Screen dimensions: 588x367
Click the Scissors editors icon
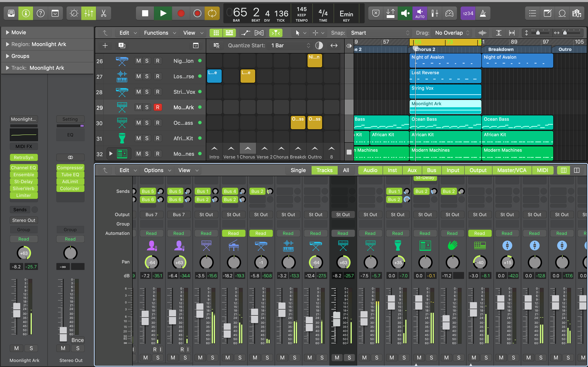pos(104,13)
